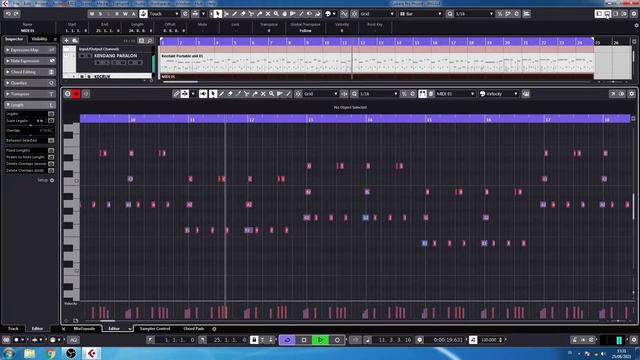Click the tempo value field reading 130.000
640x360 pixels.
(x=489, y=340)
